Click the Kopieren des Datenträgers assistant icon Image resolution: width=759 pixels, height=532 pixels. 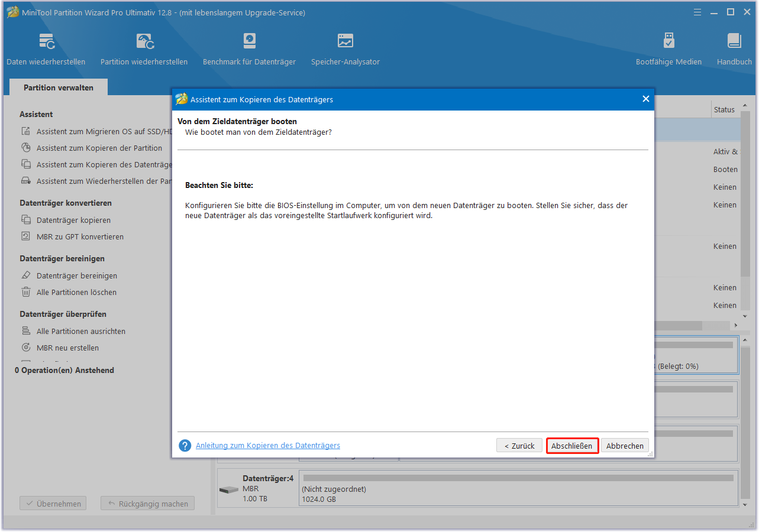[x=26, y=165]
